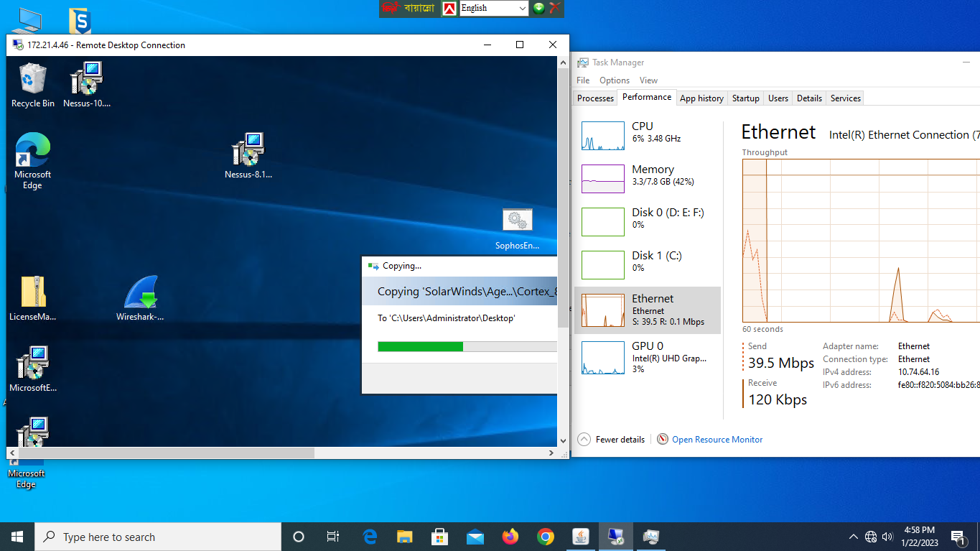Switch to the Processes tab
This screenshot has width=980, height=551.
[x=596, y=98]
